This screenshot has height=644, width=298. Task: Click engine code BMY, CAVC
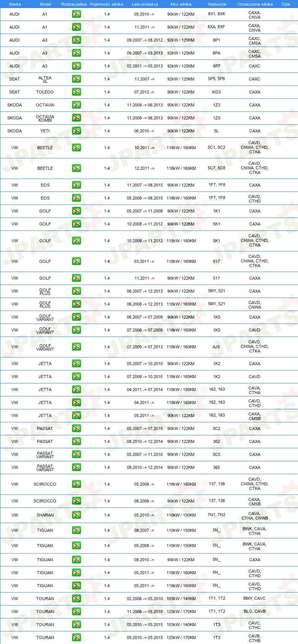(255, 598)
